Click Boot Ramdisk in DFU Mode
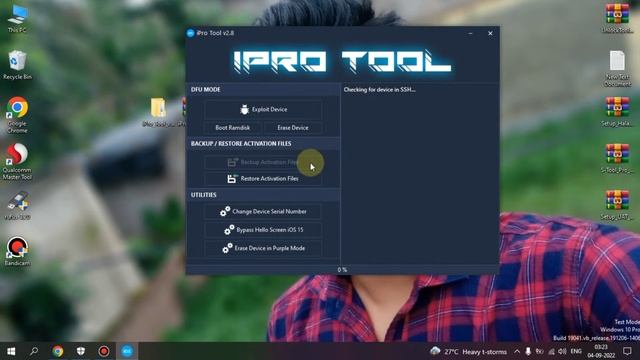 coord(233,128)
